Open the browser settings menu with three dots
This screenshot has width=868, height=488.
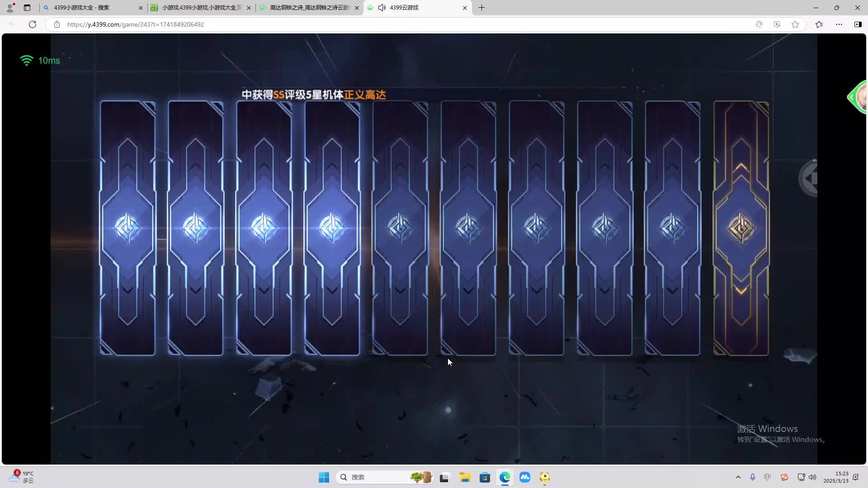coord(840,24)
